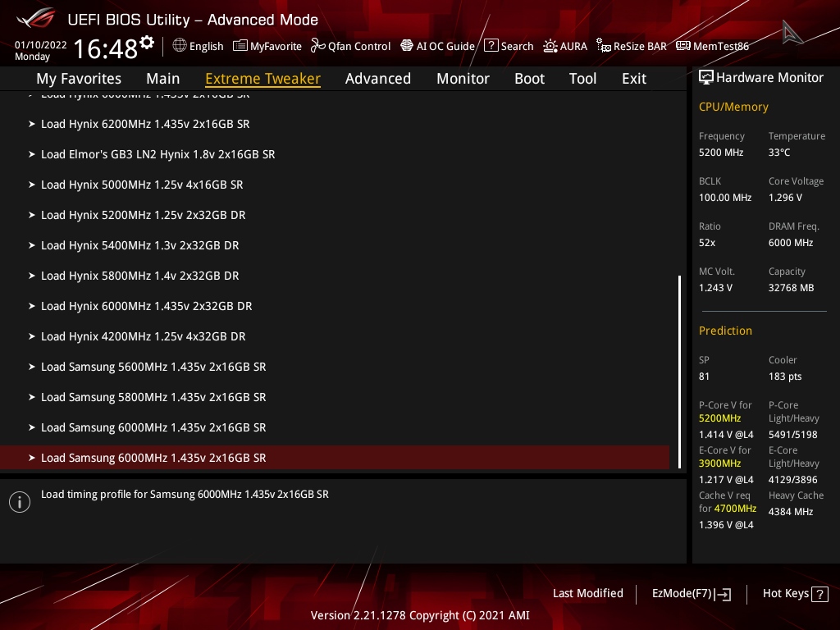Select the highlighted Load Samsung 6000MHz profile

[335, 458]
